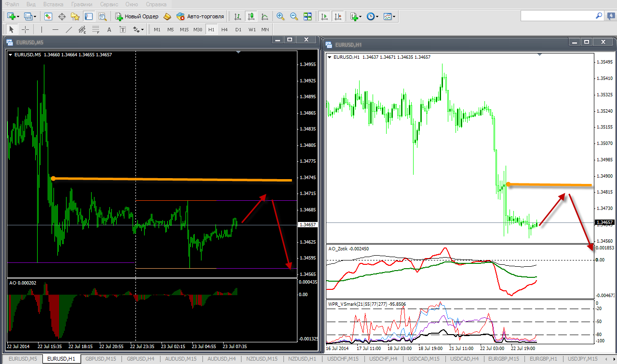Viewport: 617px width, 364px height.
Task: Open the Data Window crosshair-circle icon
Action: point(62,16)
